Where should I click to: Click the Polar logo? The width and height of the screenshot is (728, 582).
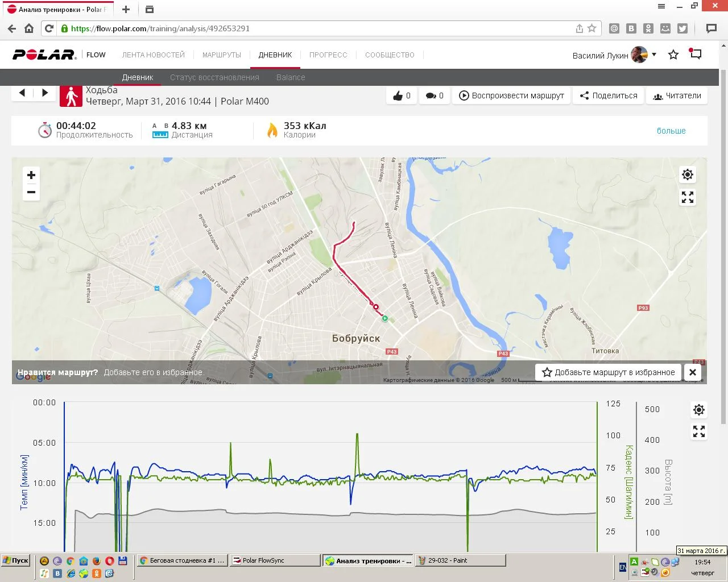click(x=44, y=55)
